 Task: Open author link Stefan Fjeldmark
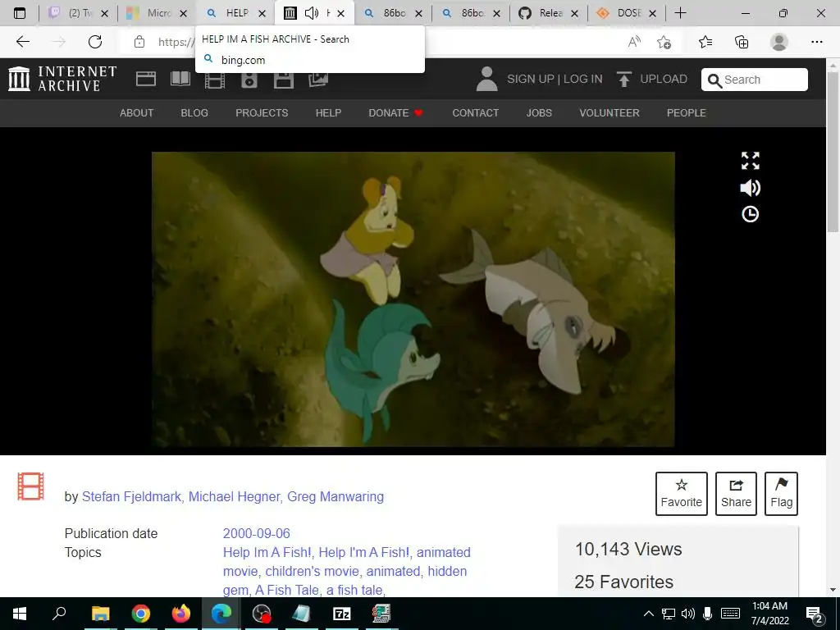pyautogui.click(x=131, y=496)
